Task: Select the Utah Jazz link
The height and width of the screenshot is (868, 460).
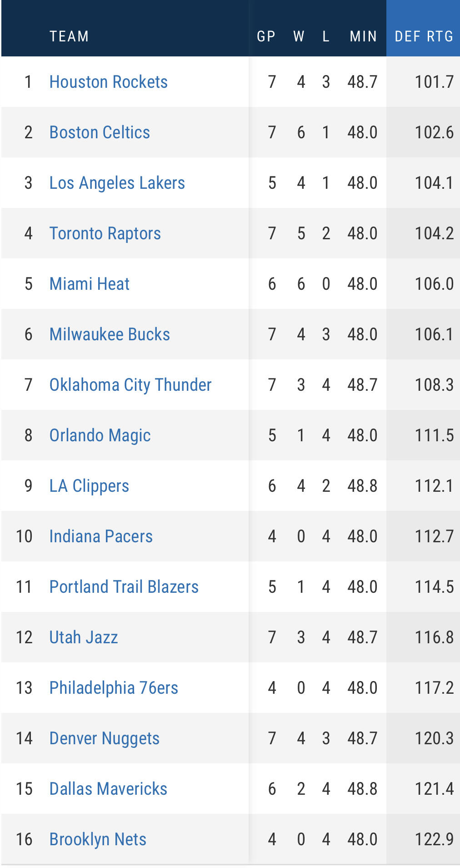Action: pyautogui.click(x=84, y=637)
